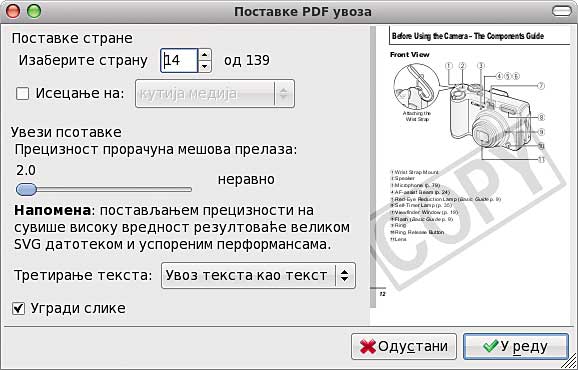Click the pill-shaped button in title bar
Image resolution: width=578 pixels, height=370 pixels.
[x=562, y=11]
